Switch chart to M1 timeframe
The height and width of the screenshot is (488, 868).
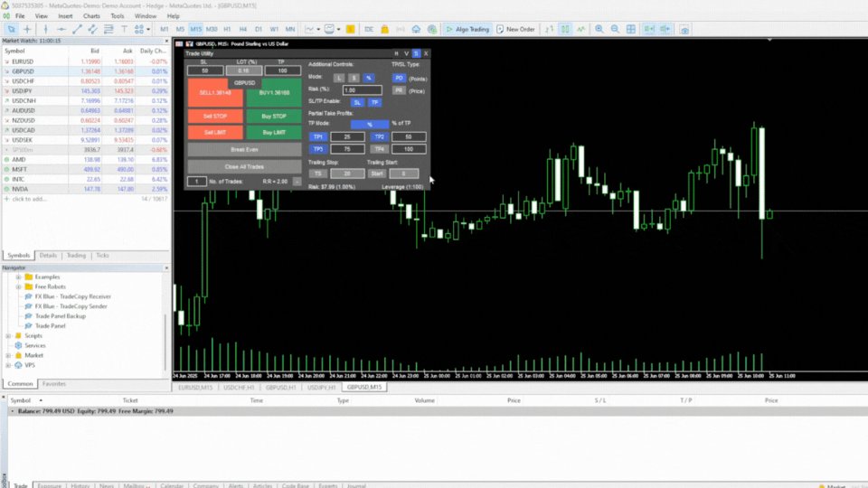[165, 29]
